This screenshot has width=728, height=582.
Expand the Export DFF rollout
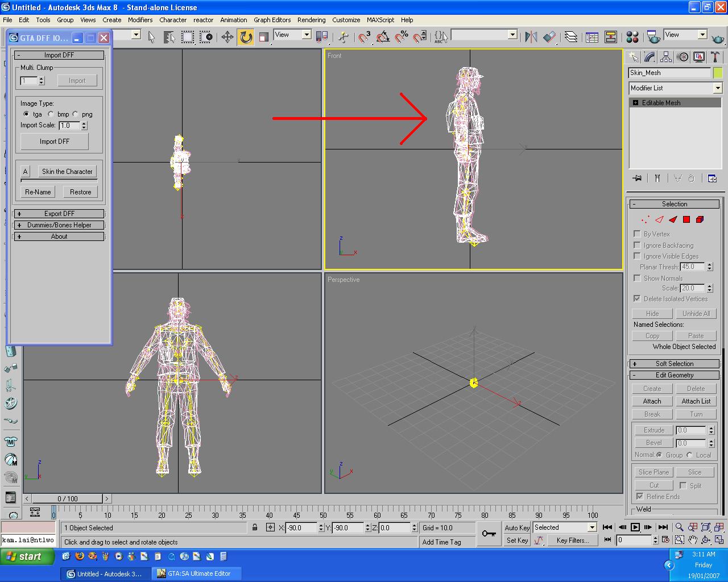(x=59, y=214)
